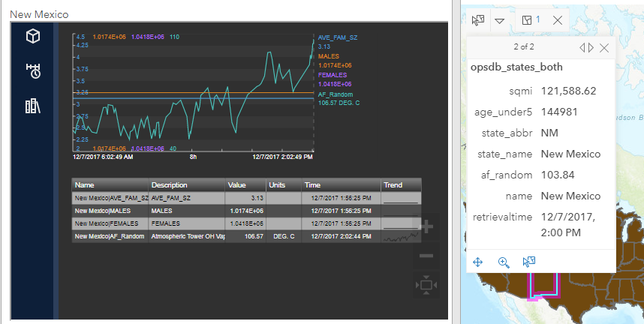Viewport: 644px width, 324px height.
Task: Click the zoom in plus button
Action: 426,227
